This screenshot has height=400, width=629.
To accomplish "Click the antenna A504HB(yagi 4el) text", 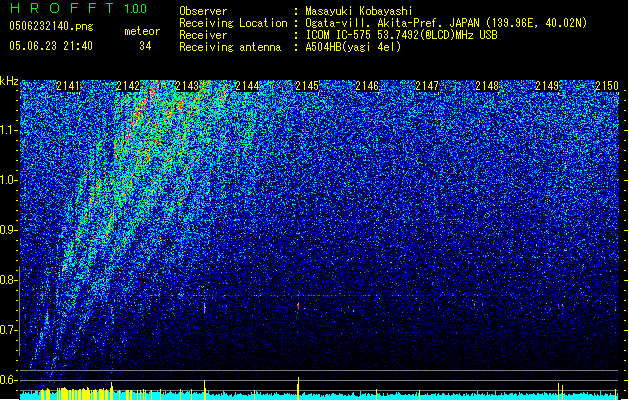I will click(353, 47).
